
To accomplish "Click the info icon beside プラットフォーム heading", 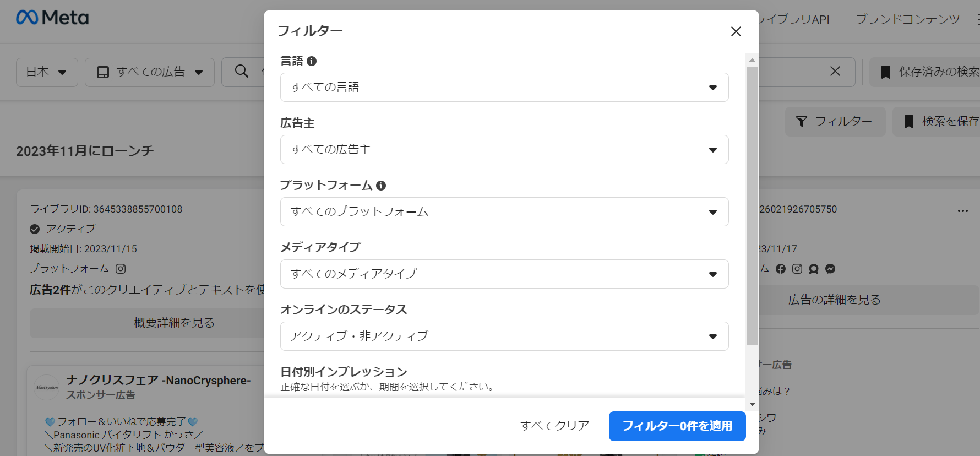I will [381, 186].
